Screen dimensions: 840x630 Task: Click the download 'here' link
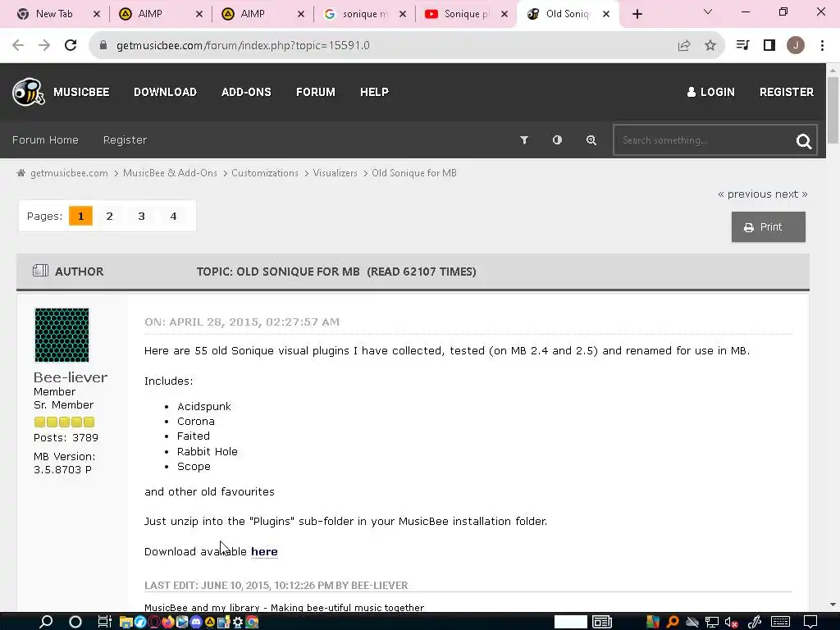(x=264, y=551)
